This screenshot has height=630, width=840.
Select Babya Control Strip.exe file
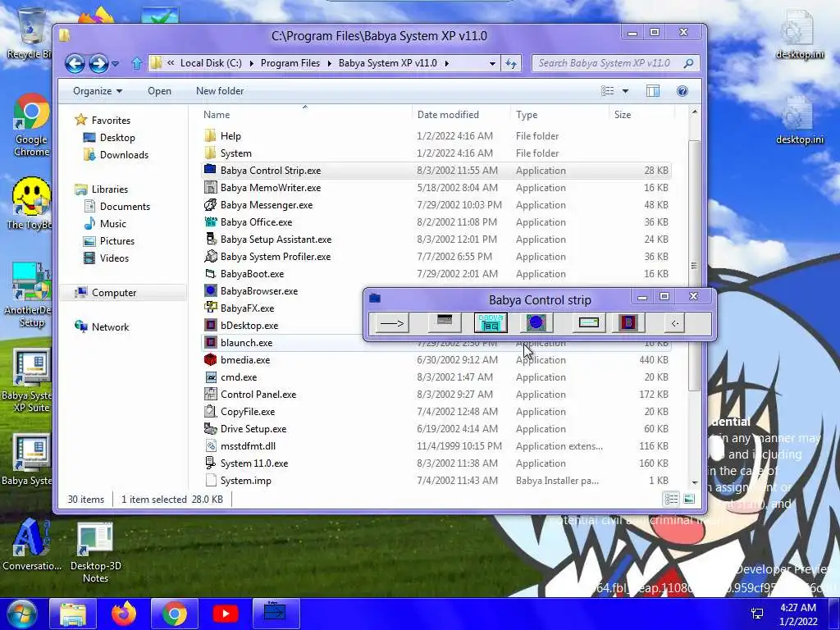coord(436,171)
